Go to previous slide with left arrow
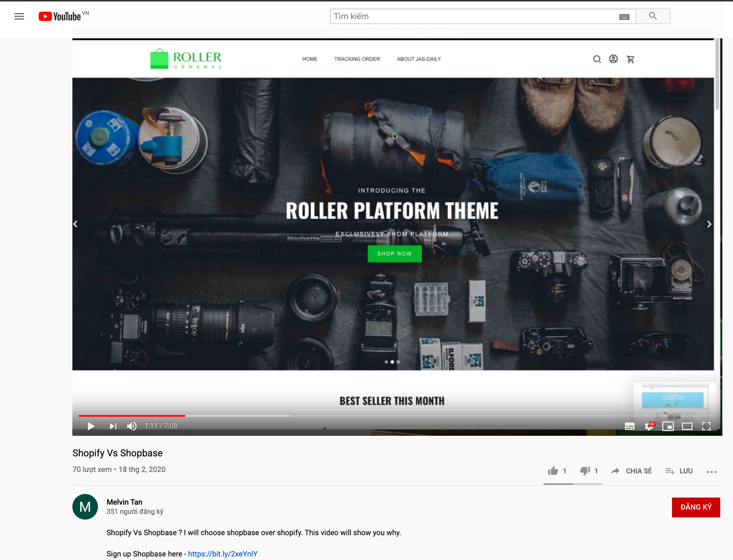 tap(76, 224)
